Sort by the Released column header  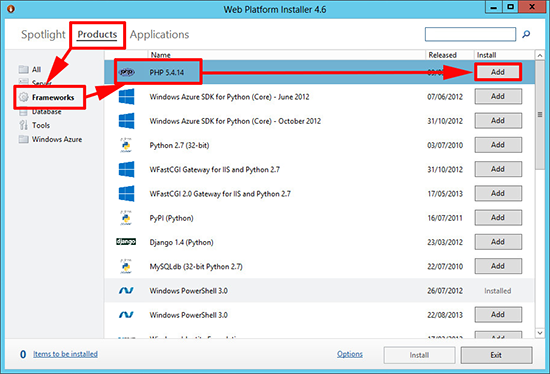tap(442, 55)
